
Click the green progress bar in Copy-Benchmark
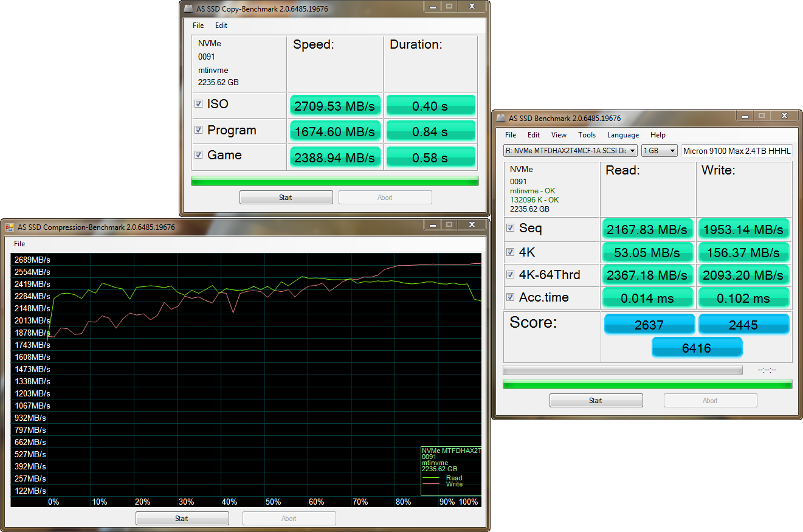coord(334,181)
